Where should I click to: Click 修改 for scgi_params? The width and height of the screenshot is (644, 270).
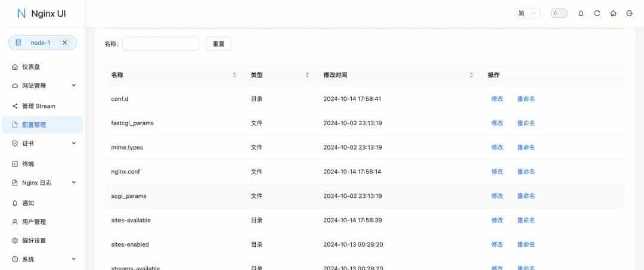[497, 196]
